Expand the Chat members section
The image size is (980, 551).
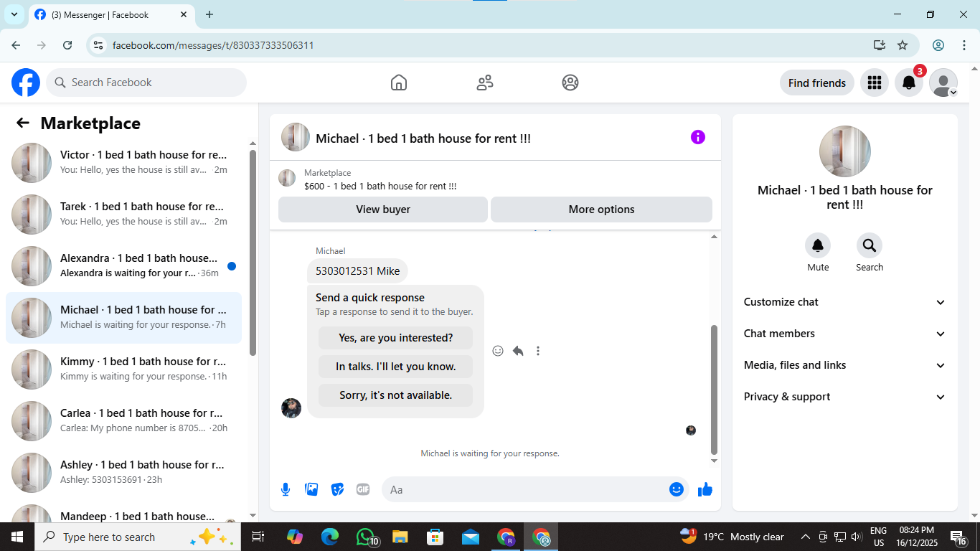[x=845, y=334]
